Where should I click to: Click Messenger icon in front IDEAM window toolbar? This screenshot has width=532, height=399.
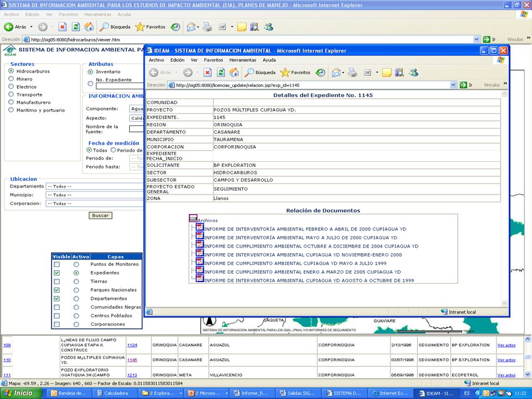tap(413, 72)
